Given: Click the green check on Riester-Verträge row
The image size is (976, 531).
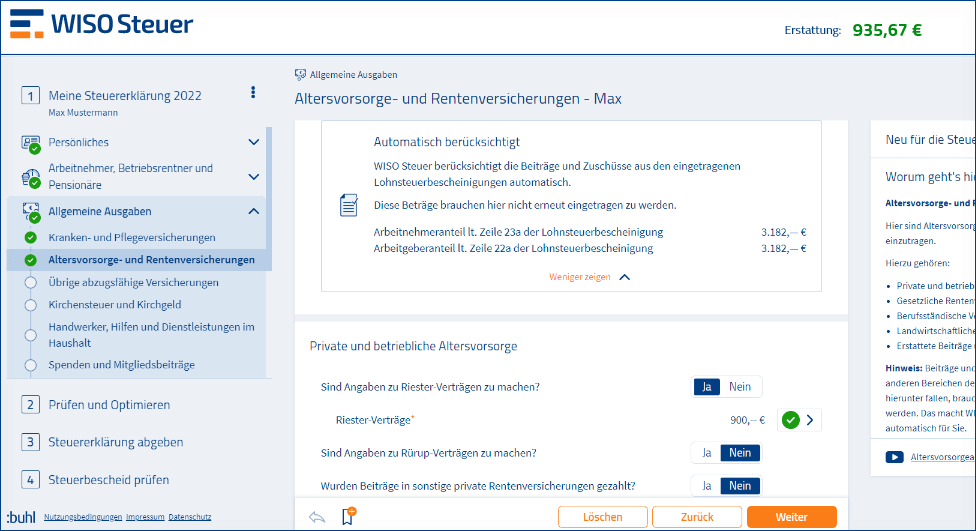Looking at the screenshot, I should coord(791,420).
